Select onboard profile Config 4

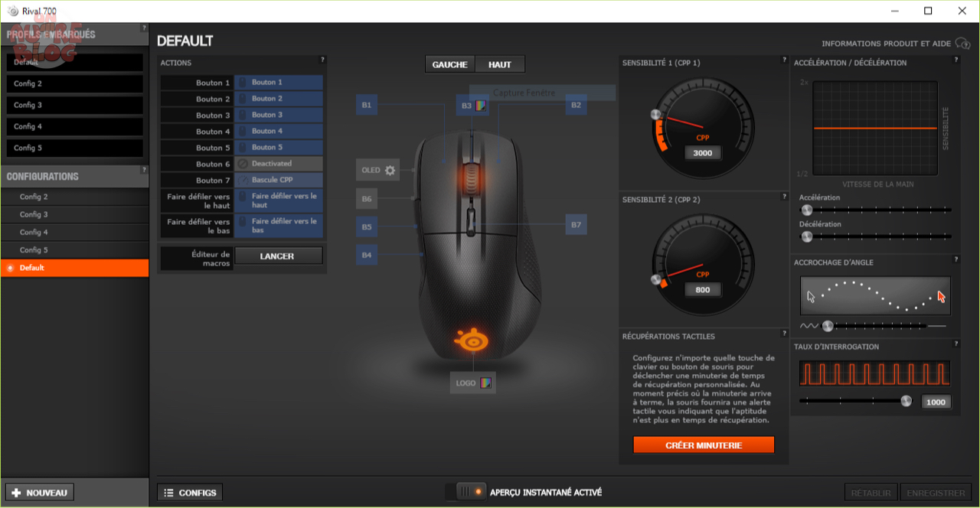coord(75,126)
